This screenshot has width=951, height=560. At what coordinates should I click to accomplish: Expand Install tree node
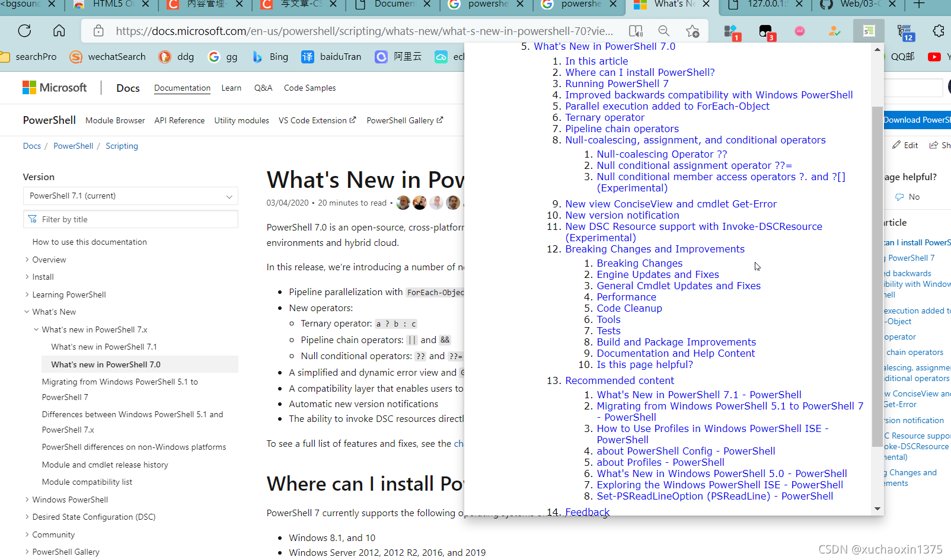(x=27, y=277)
